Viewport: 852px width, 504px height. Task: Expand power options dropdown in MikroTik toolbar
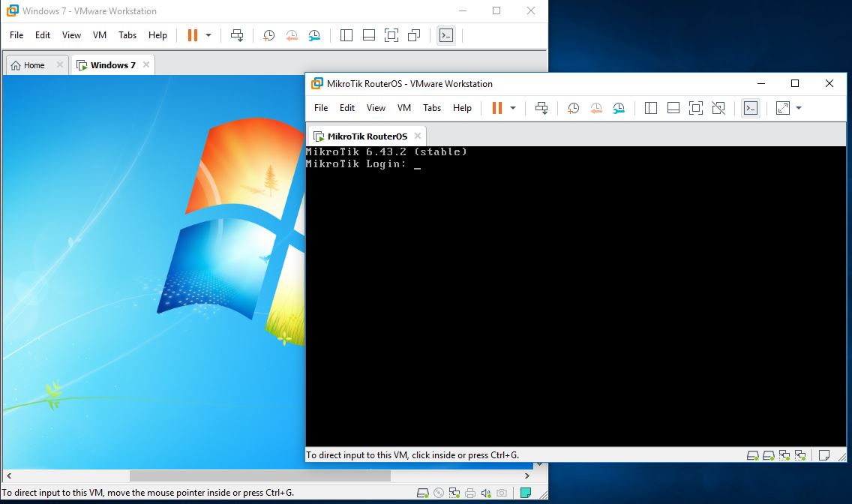[x=513, y=108]
